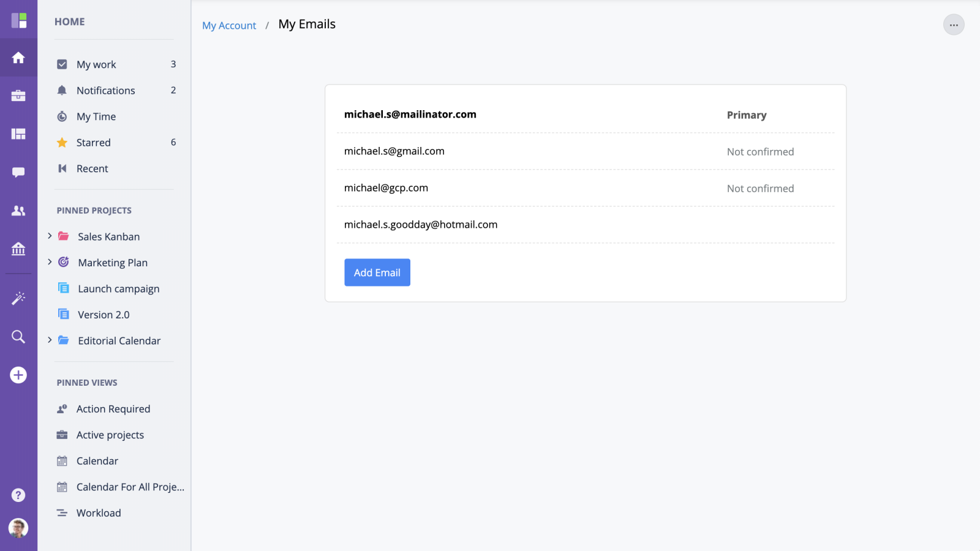The width and height of the screenshot is (980, 551).
Task: Click the My Time clock icon
Action: tap(62, 116)
